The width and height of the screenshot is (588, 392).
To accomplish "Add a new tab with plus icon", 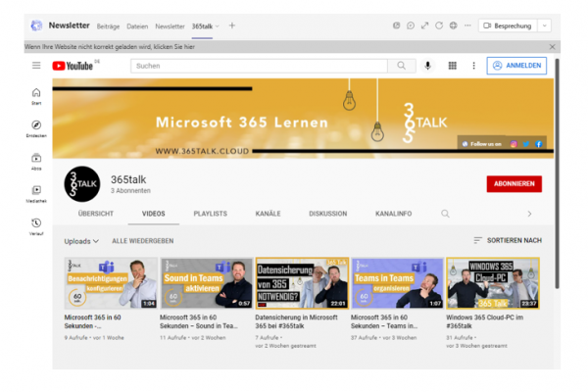I will [x=232, y=25].
